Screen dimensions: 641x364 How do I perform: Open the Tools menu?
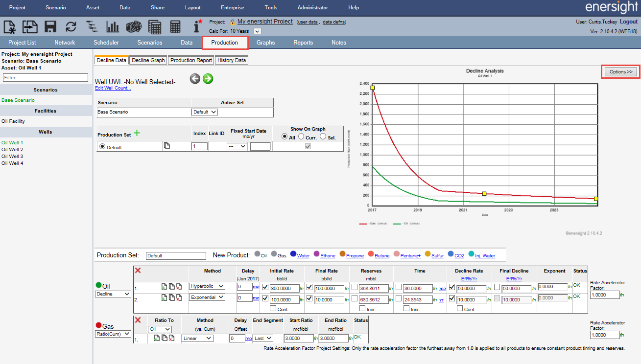[271, 8]
